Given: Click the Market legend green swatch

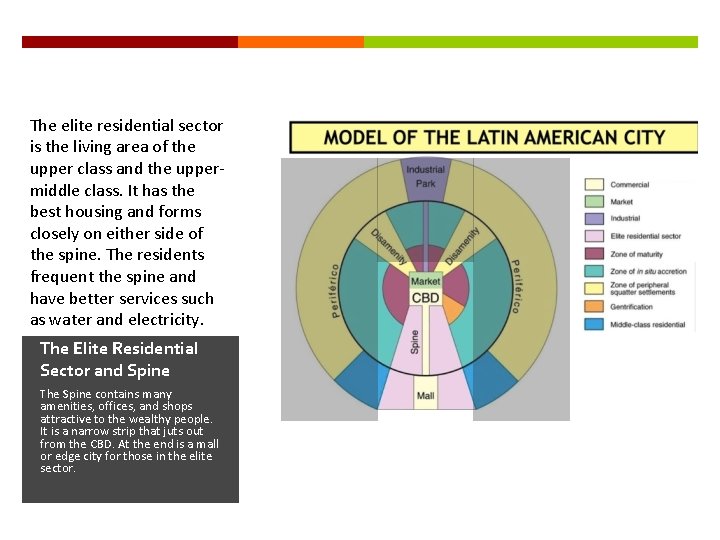Looking at the screenshot, I should coord(594,202).
